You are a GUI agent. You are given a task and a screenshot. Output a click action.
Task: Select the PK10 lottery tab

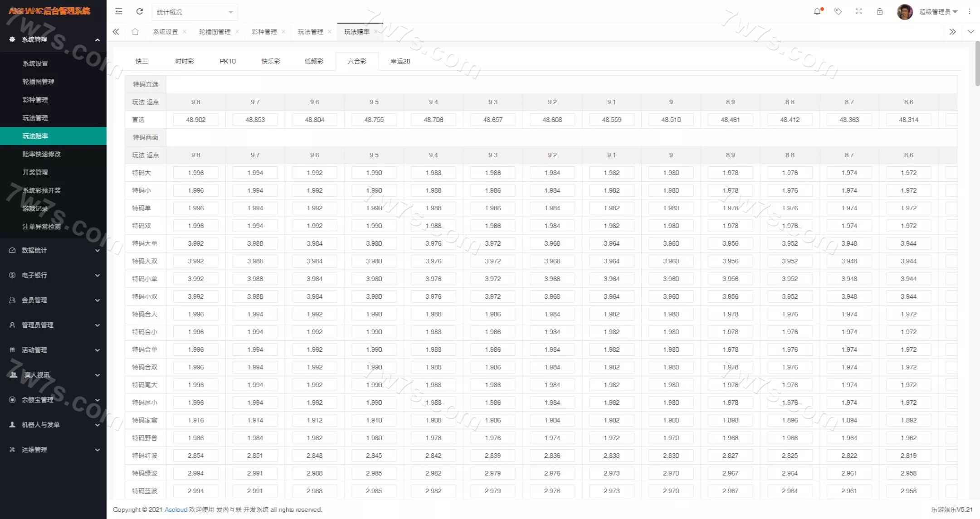(228, 61)
